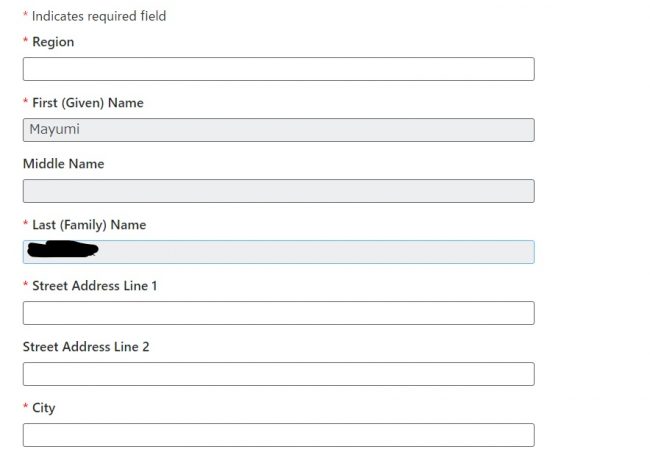Click red asterisk beside First (Given) Name
The width and height of the screenshot is (650, 463).
point(25,101)
